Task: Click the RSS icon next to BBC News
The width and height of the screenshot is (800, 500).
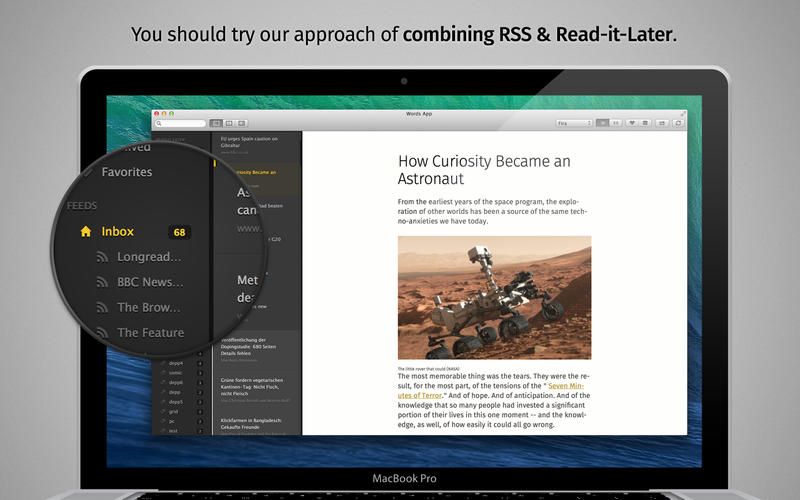Action: coord(101,282)
